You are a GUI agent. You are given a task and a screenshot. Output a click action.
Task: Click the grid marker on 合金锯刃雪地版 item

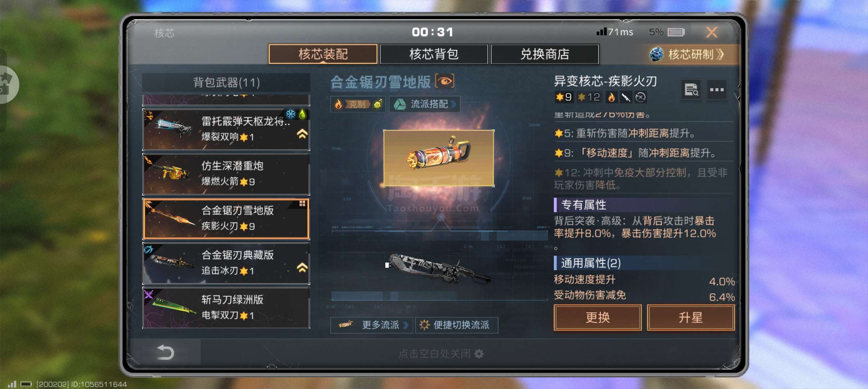click(302, 204)
